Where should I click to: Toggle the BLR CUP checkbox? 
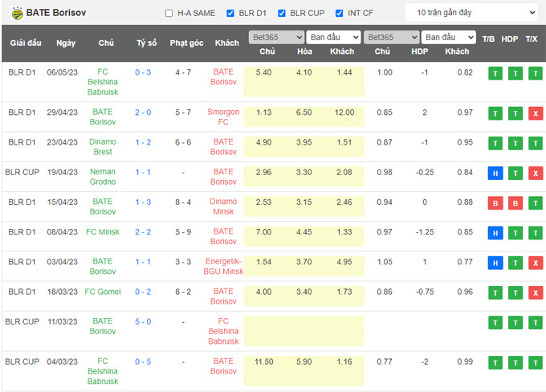pos(282,14)
